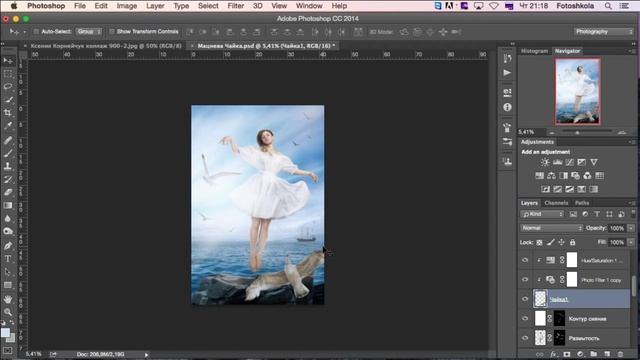The width and height of the screenshot is (640, 360).
Task: Check Show Transform Controls
Action: click(112, 31)
